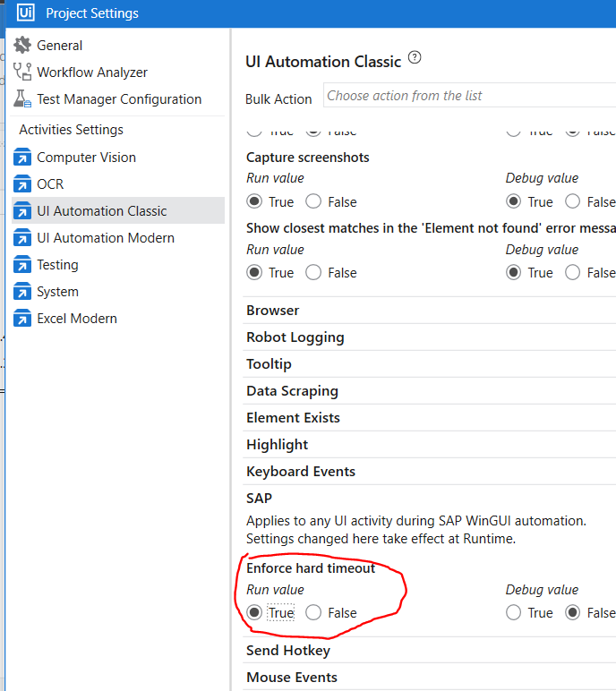
Task: Click the Computer Vision package icon
Action: (22, 157)
